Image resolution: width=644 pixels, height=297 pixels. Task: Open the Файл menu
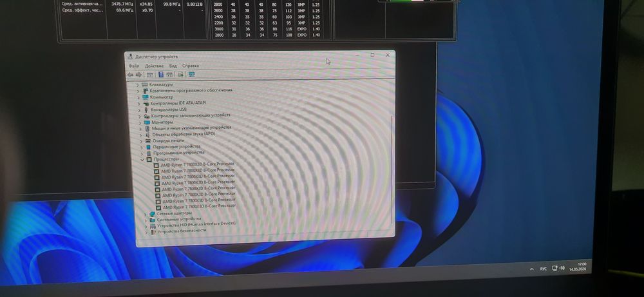(x=134, y=66)
